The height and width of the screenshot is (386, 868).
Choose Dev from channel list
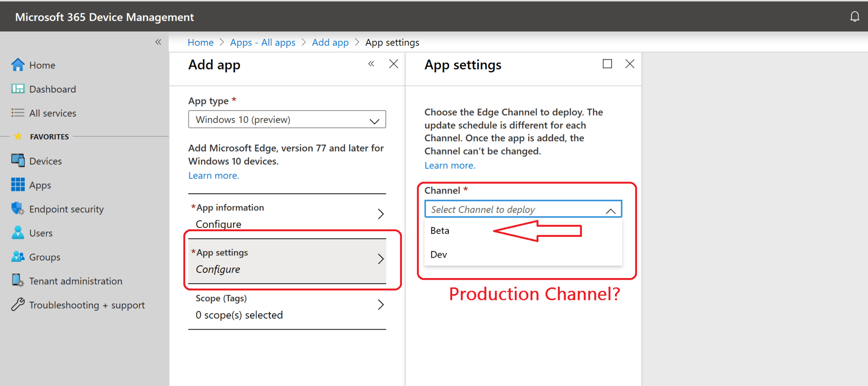pos(439,255)
